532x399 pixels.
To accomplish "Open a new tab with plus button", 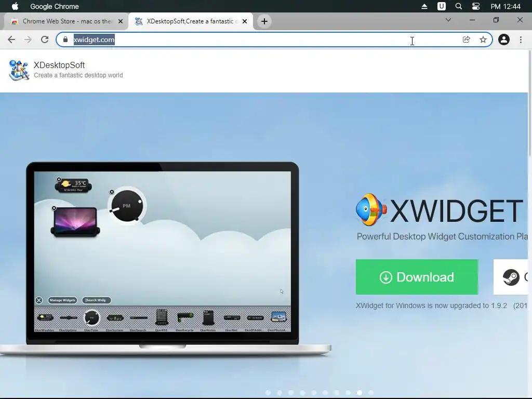I will [x=264, y=21].
